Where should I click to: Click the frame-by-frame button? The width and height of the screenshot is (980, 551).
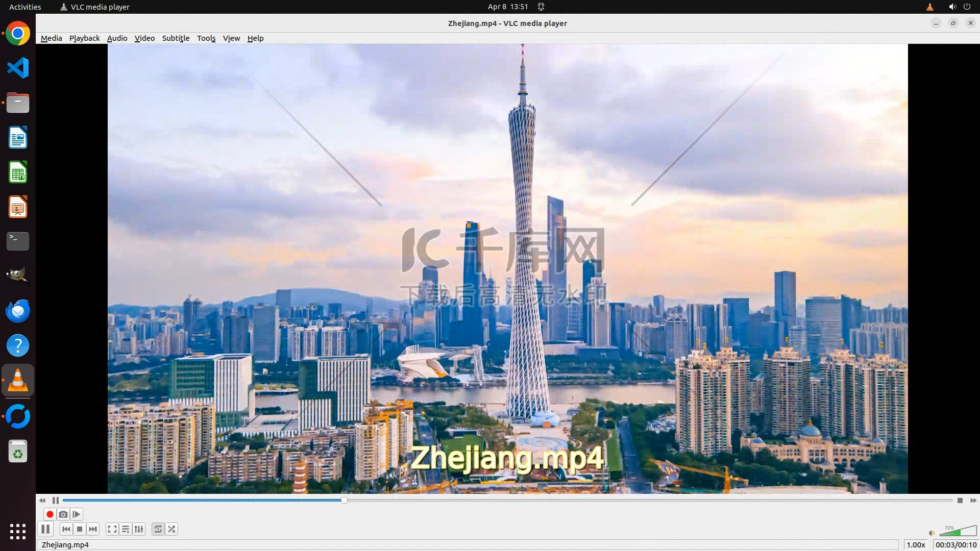pos(77,514)
